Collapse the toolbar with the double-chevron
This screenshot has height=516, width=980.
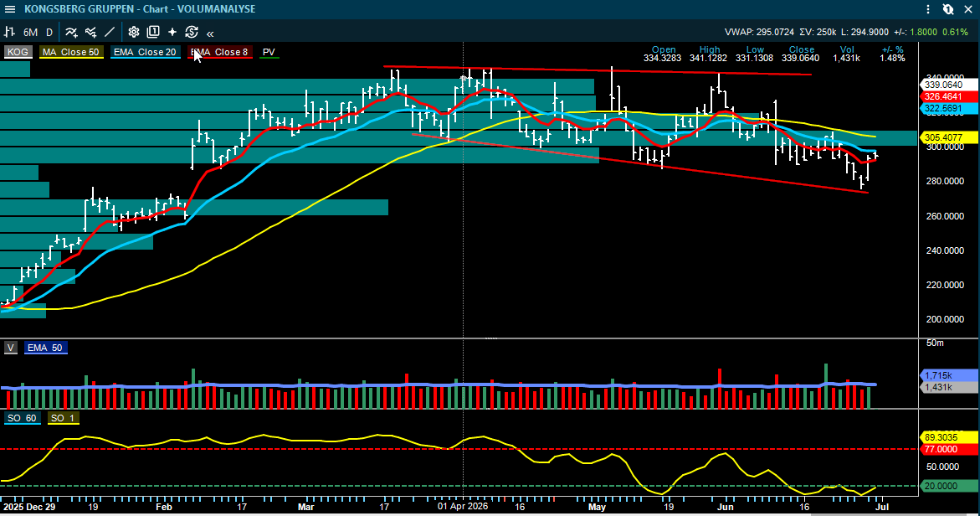210,34
